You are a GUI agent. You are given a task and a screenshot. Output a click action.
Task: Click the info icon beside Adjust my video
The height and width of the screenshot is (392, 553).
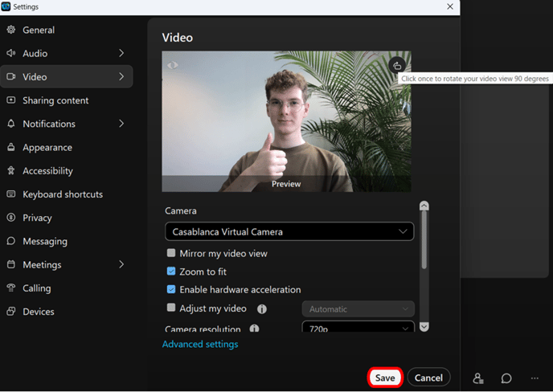[x=261, y=308]
